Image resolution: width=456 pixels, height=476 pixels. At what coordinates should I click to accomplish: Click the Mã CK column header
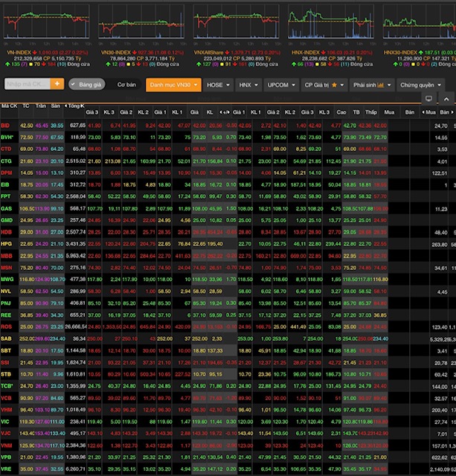[9, 106]
